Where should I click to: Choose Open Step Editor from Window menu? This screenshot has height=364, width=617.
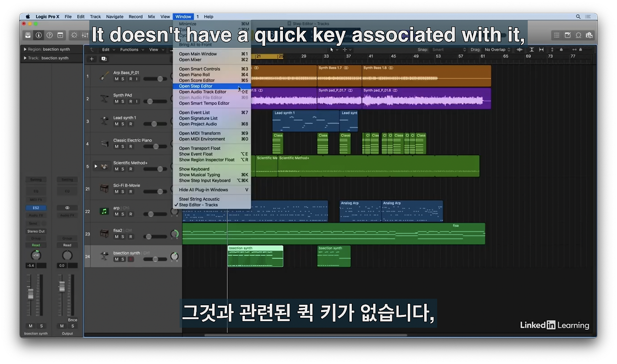212,86
